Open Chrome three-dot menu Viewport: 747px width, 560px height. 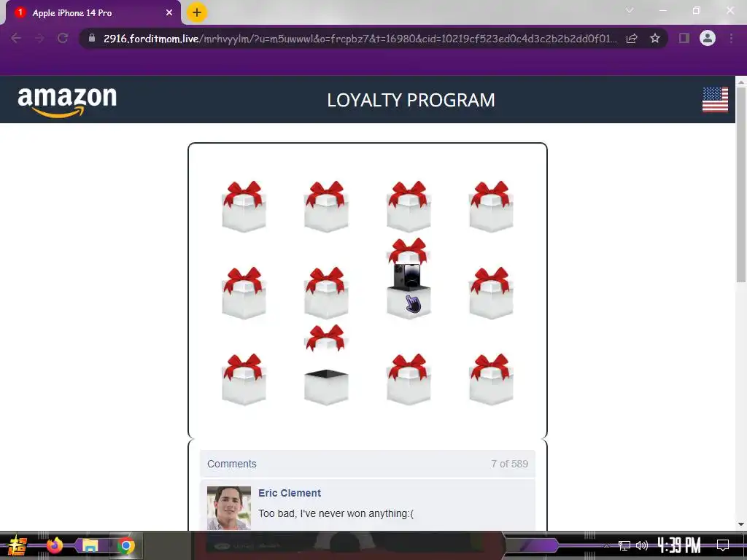tap(731, 38)
